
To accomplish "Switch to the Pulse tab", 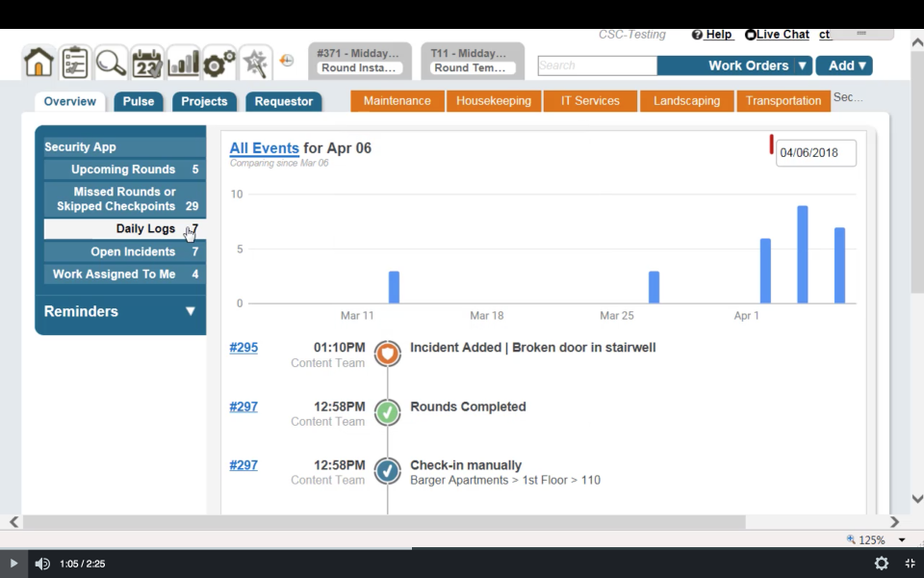I will tap(139, 101).
